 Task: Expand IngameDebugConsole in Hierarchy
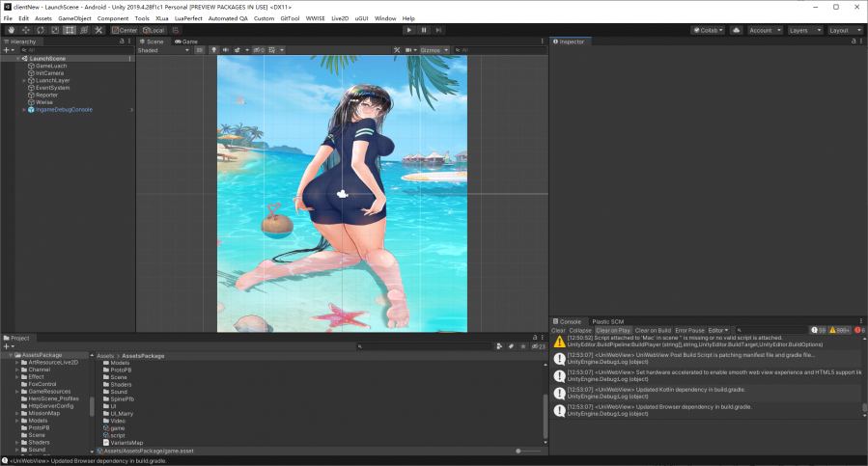pyautogui.click(x=24, y=110)
